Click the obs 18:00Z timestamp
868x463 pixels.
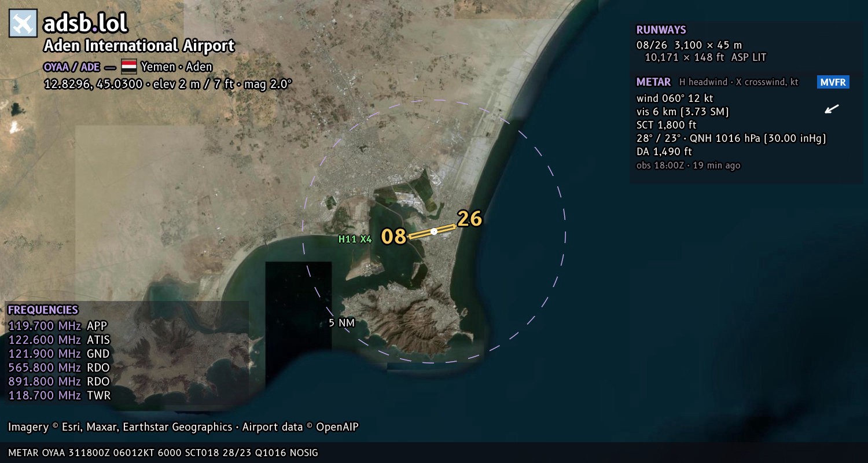pos(688,166)
